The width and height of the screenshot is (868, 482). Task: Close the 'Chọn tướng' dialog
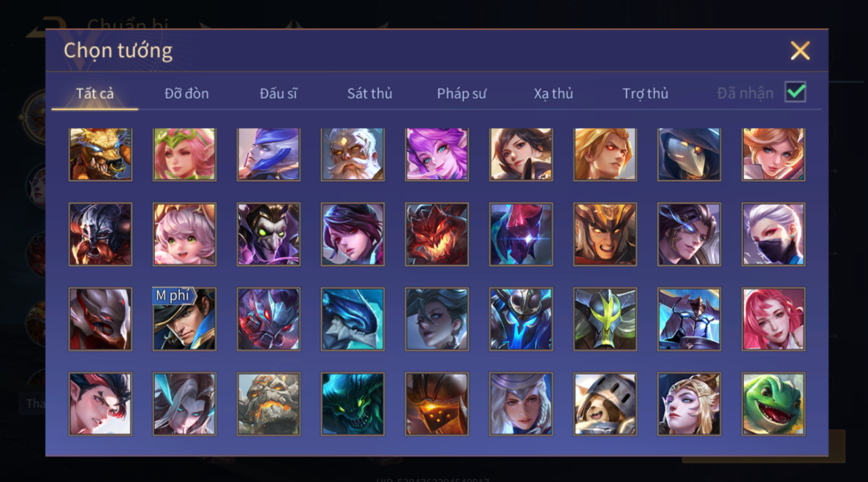click(800, 50)
